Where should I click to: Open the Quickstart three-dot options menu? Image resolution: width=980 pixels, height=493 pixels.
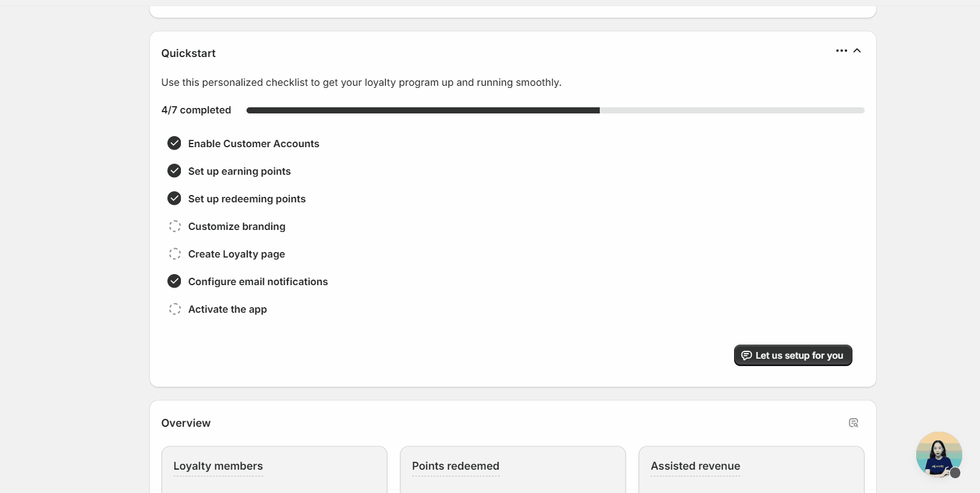tap(841, 51)
